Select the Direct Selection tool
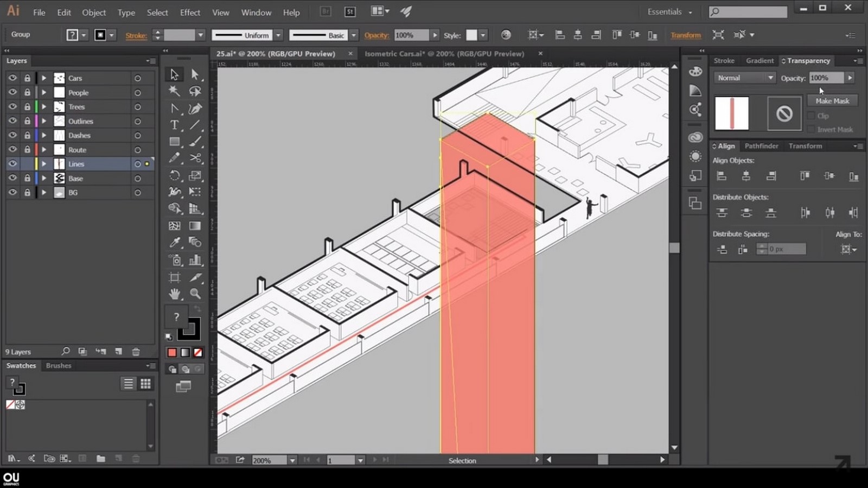868x488 pixels. click(195, 74)
